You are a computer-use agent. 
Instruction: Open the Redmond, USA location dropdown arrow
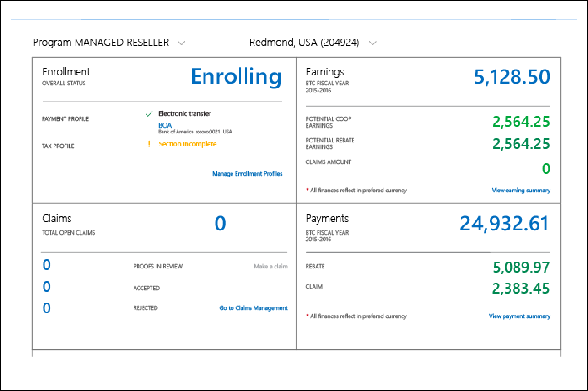tap(372, 43)
